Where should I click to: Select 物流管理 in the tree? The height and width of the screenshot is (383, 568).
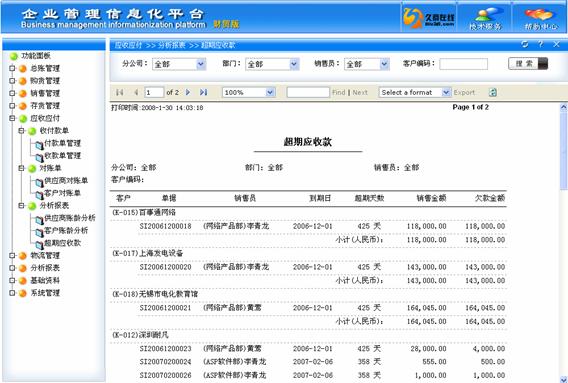(45, 255)
